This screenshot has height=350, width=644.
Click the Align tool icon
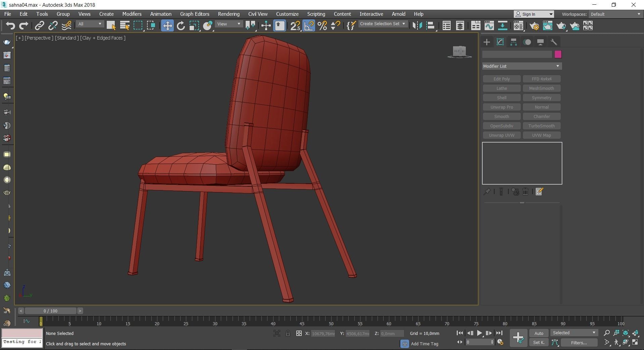(x=431, y=26)
